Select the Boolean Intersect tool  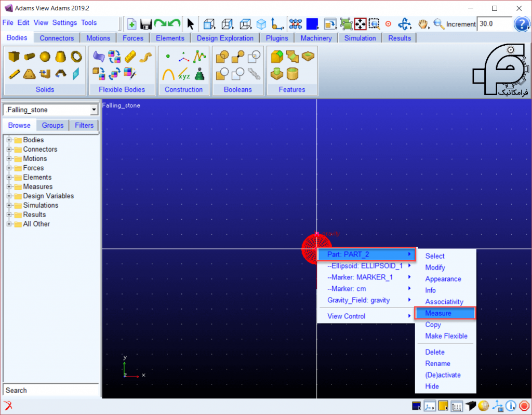[254, 56]
